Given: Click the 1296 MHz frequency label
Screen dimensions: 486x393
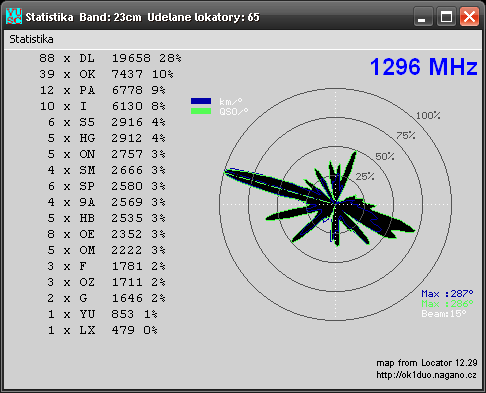Looking at the screenshot, I should click(423, 67).
